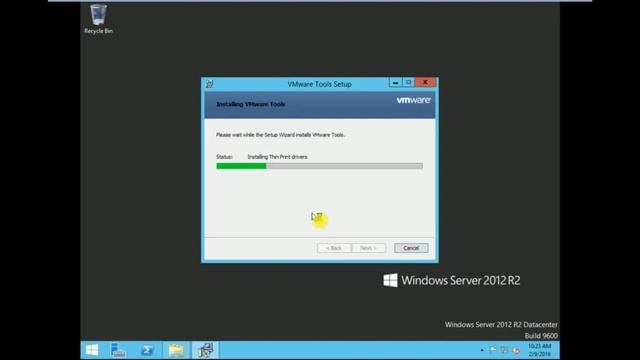This screenshot has width=640, height=360.
Task: Click the speaker volume tray icon
Action: pyautogui.click(x=516, y=350)
